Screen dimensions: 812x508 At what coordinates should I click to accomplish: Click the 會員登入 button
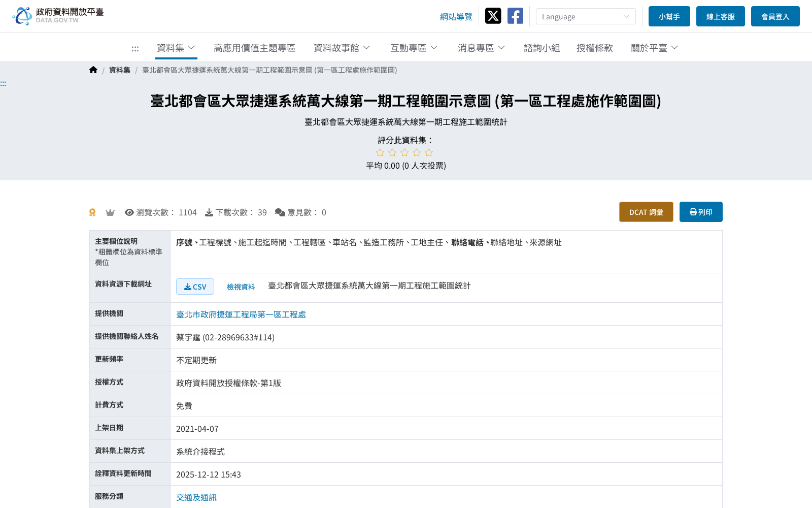click(x=775, y=16)
